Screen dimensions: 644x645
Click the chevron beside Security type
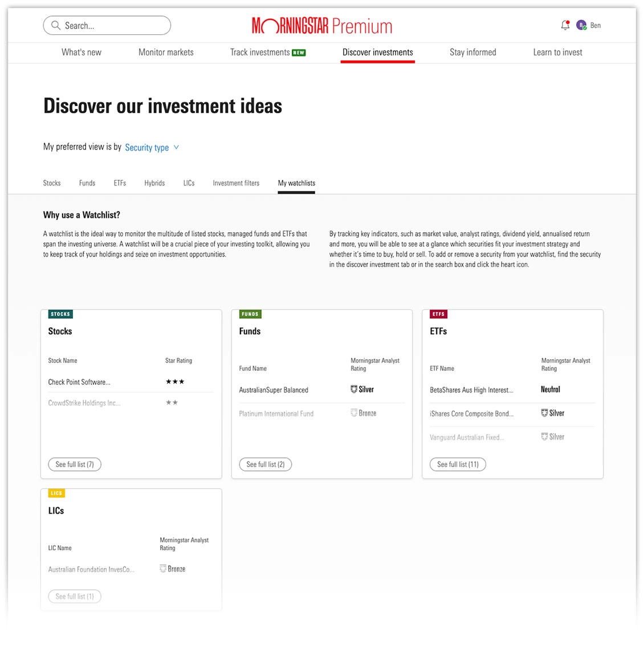pos(176,147)
